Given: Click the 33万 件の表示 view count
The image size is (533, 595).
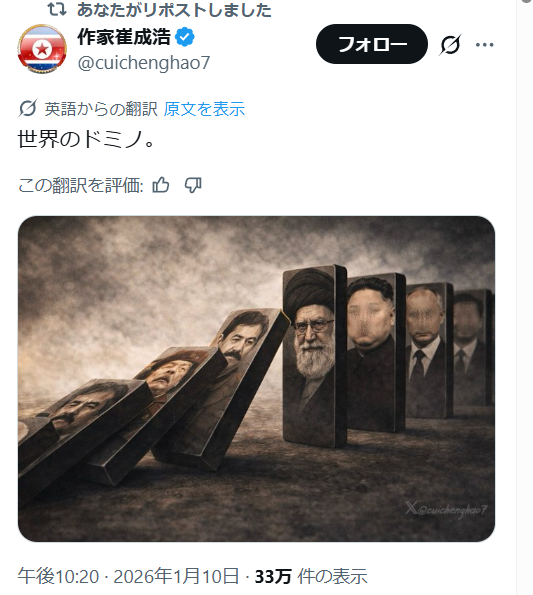Looking at the screenshot, I should 311,576.
